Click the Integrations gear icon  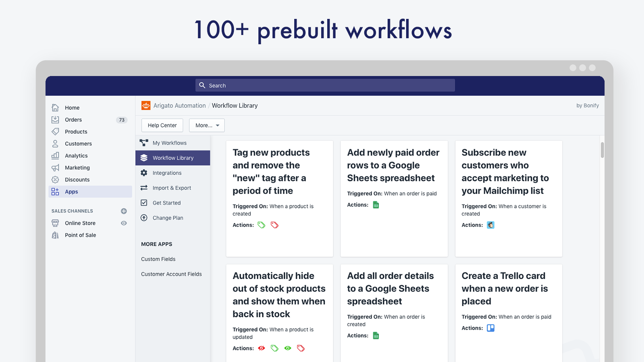144,173
